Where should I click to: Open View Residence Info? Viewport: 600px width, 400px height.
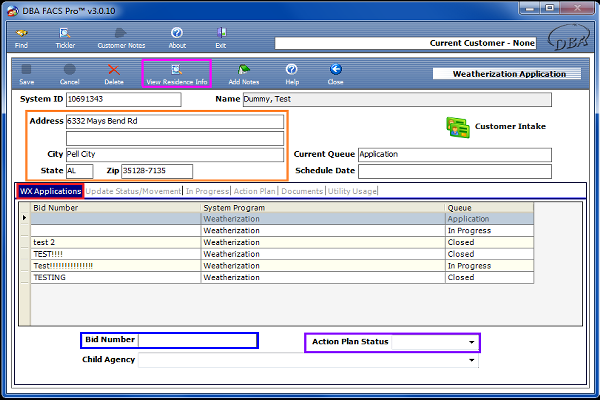pyautogui.click(x=176, y=73)
